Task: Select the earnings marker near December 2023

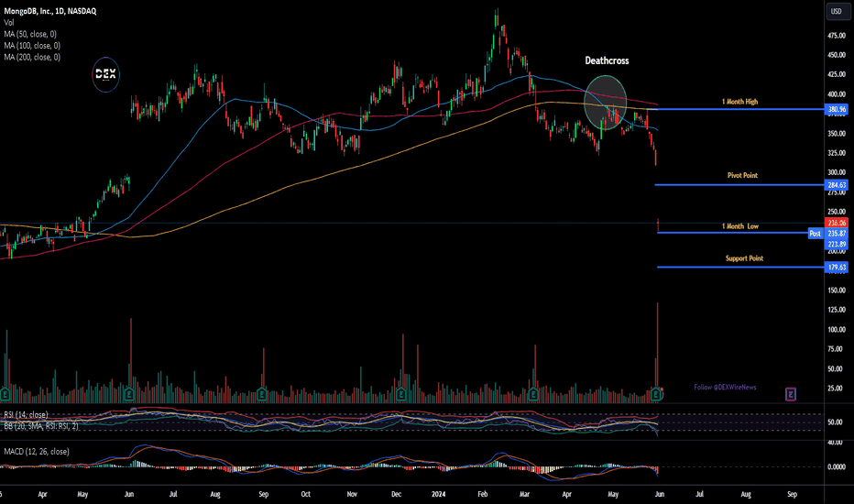Action: pos(401,394)
